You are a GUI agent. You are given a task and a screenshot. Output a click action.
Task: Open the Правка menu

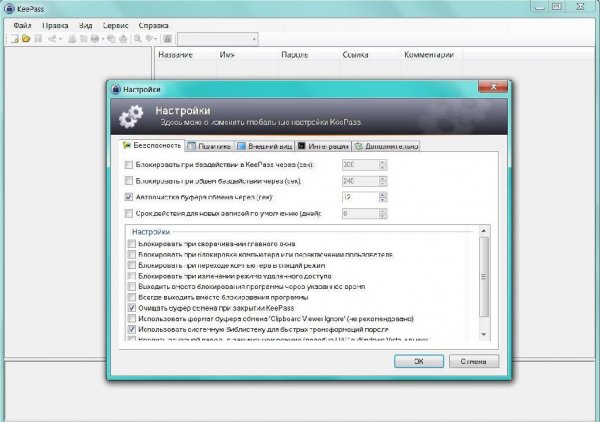point(55,26)
